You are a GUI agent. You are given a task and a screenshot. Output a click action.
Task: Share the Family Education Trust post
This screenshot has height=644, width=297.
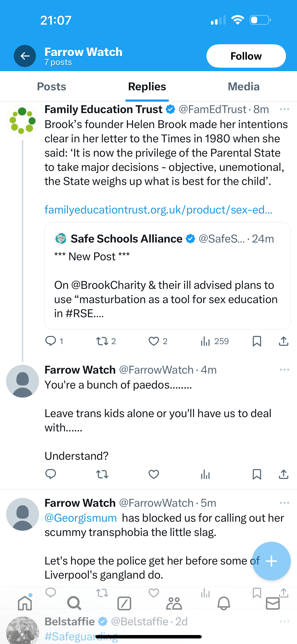(x=283, y=341)
